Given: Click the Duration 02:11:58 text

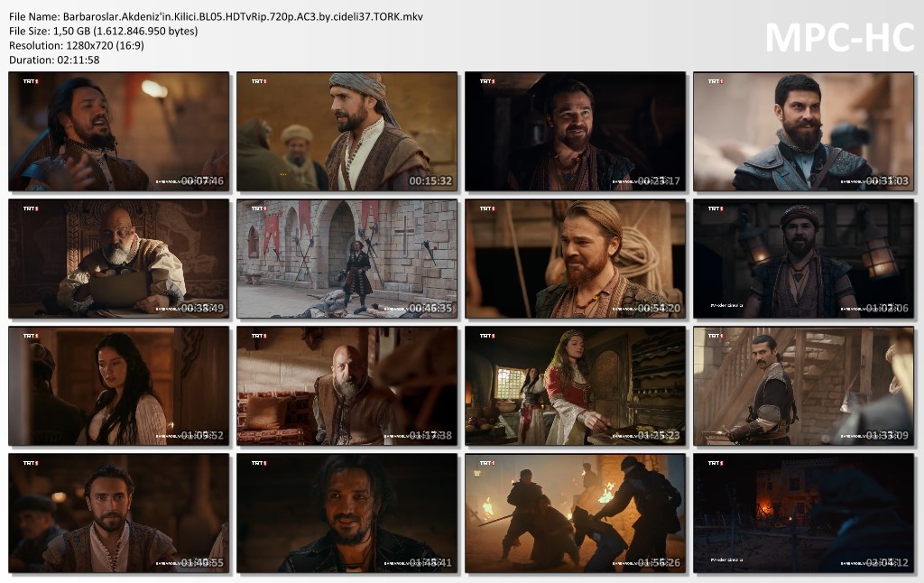Looking at the screenshot, I should click(x=54, y=60).
